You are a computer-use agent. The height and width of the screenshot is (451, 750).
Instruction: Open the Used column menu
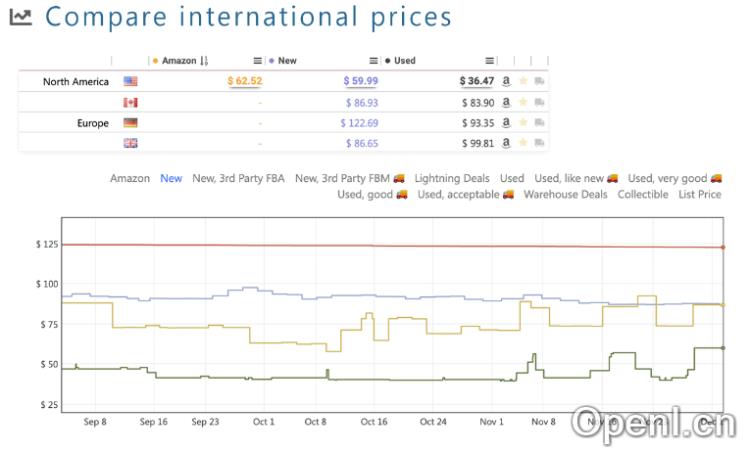[490, 61]
